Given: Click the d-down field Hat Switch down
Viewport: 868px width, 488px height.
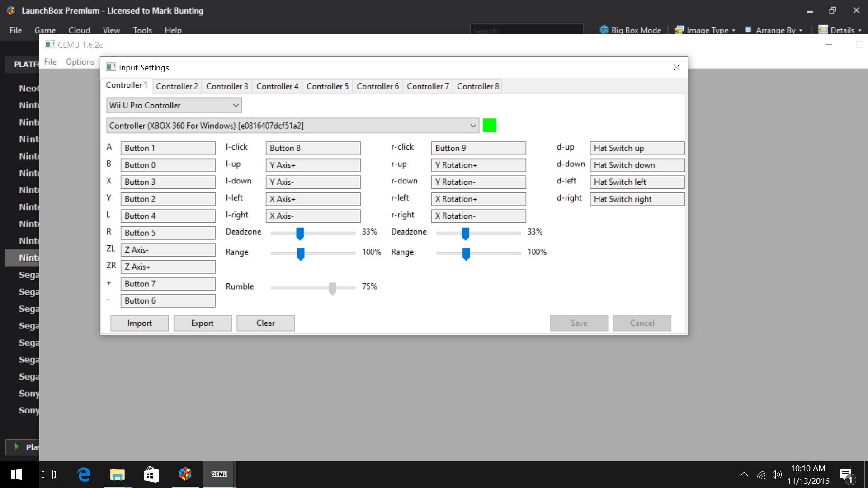Looking at the screenshot, I should [x=637, y=165].
